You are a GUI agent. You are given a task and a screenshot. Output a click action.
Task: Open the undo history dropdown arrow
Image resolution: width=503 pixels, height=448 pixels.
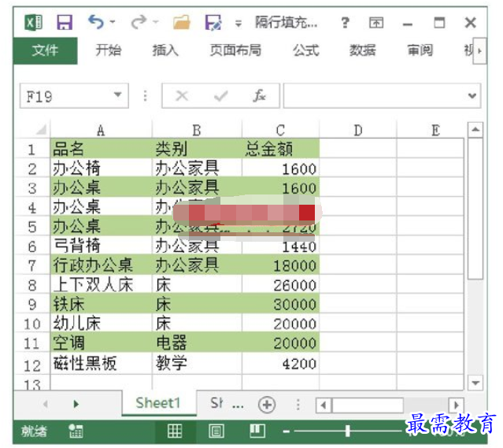(113, 22)
